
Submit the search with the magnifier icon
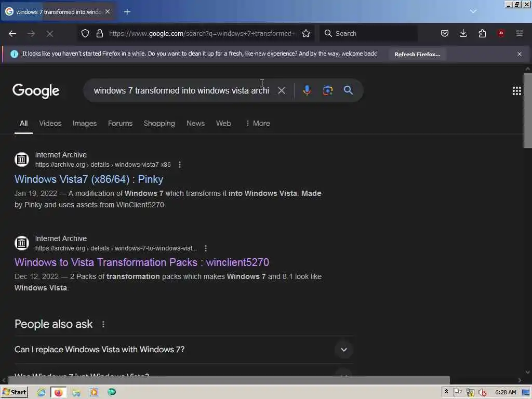[348, 90]
